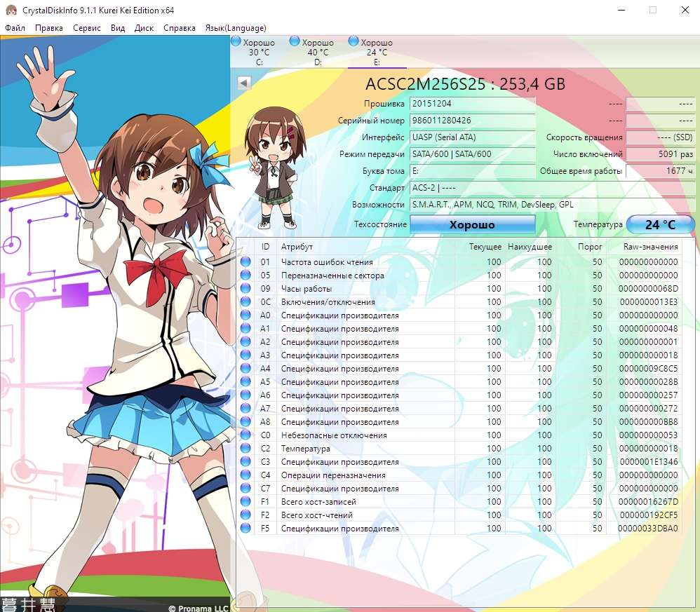This screenshot has height=612, width=700.
Task: Click the Хорошо health status button
Action: [x=472, y=224]
